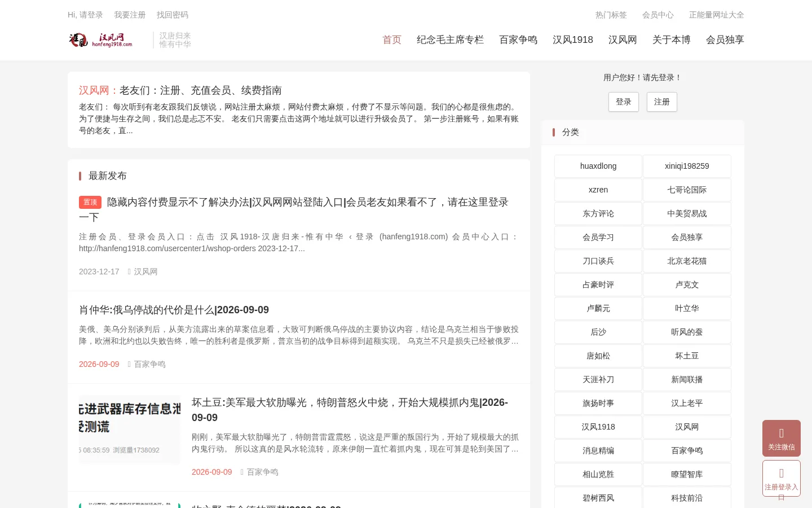Viewport: 812px width, 508px height.
Task: Select the 百家争鸣 category box in sidebar
Action: [x=687, y=450]
